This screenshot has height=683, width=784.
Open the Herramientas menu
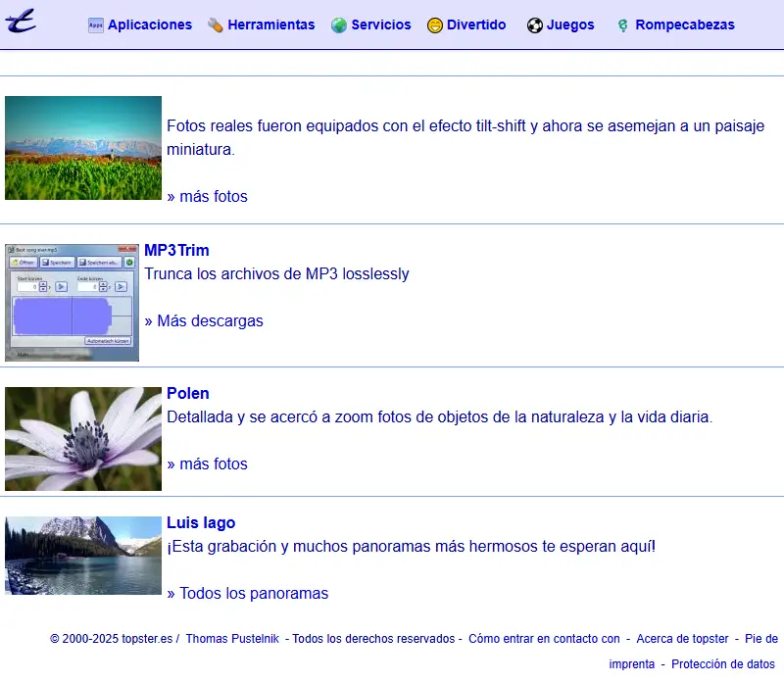(271, 24)
